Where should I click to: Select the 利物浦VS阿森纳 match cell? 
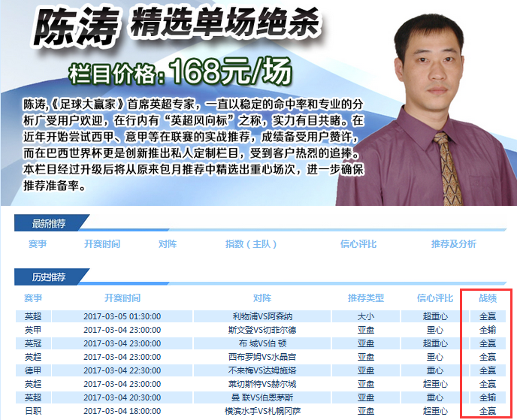(262, 316)
